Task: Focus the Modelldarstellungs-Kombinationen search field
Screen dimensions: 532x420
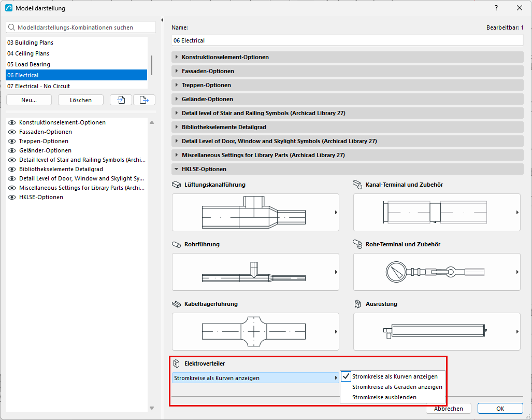Action: click(x=81, y=27)
